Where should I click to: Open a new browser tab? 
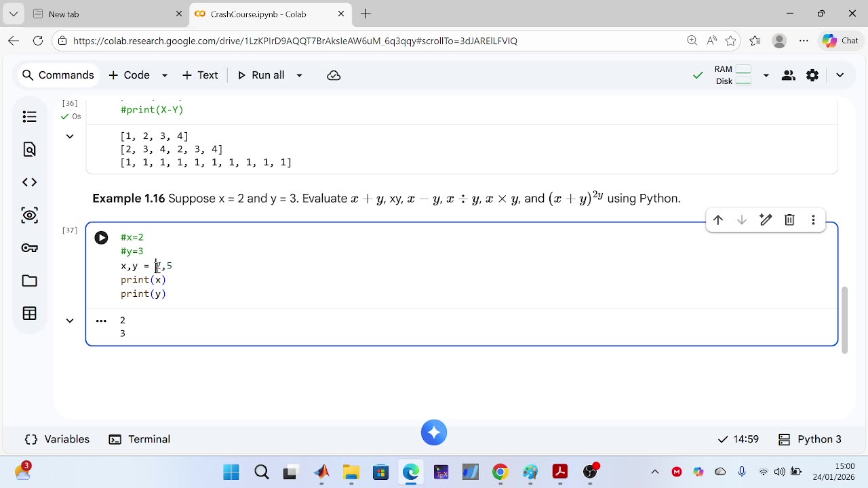tap(366, 14)
